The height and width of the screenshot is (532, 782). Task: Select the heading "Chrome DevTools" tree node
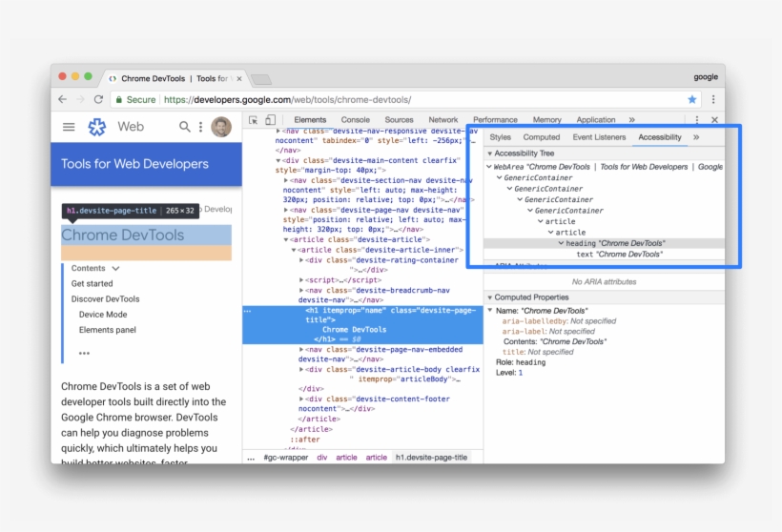click(615, 243)
